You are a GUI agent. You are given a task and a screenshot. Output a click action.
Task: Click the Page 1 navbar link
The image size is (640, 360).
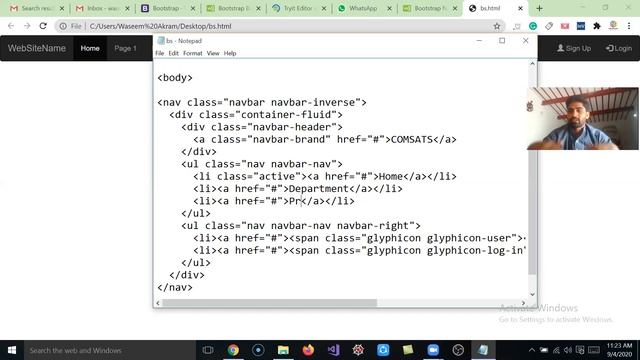point(125,48)
